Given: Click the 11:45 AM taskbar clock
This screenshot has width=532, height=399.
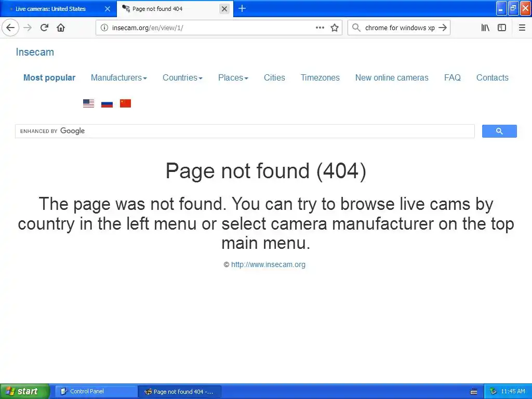Looking at the screenshot, I should pyautogui.click(x=513, y=391).
